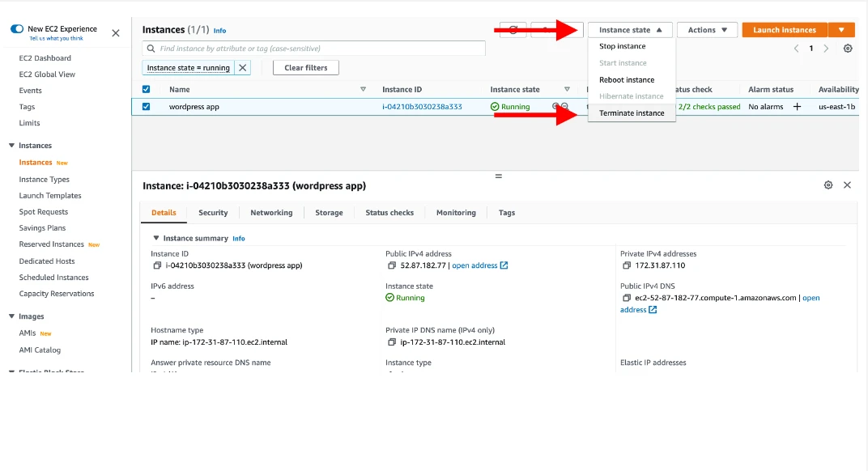Open the Status checks tab
Image resolution: width=868 pixels, height=471 pixels.
coord(389,213)
